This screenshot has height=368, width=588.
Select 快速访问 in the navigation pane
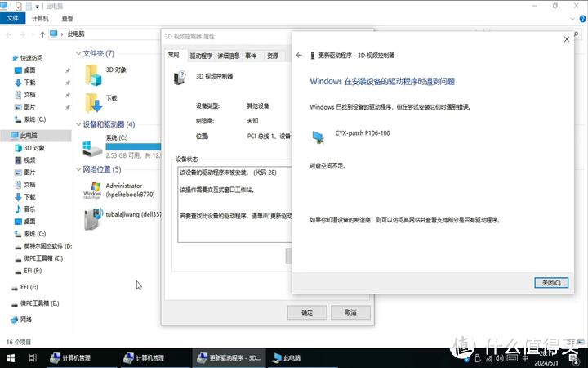[x=31, y=58]
